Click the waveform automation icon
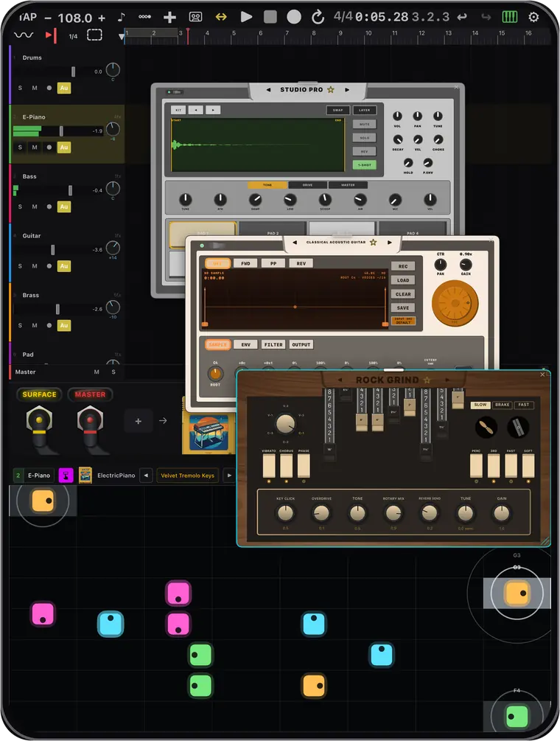This screenshot has width=560, height=741. (24, 35)
